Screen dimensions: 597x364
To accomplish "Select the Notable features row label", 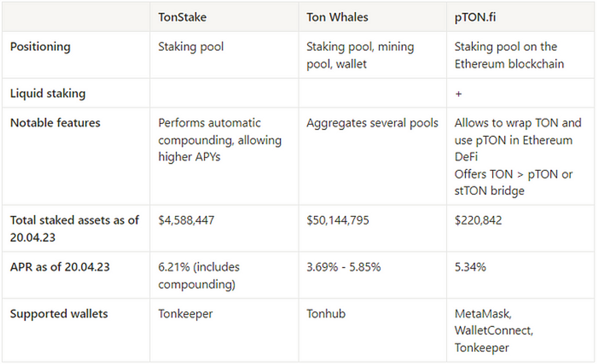I will pos(55,123).
